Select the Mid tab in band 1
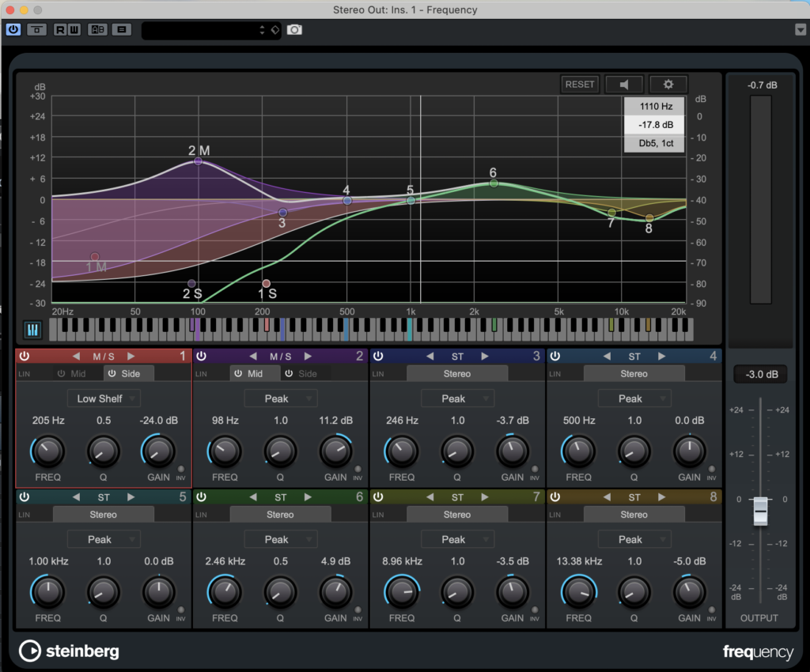This screenshot has height=672, width=810. (x=71, y=373)
